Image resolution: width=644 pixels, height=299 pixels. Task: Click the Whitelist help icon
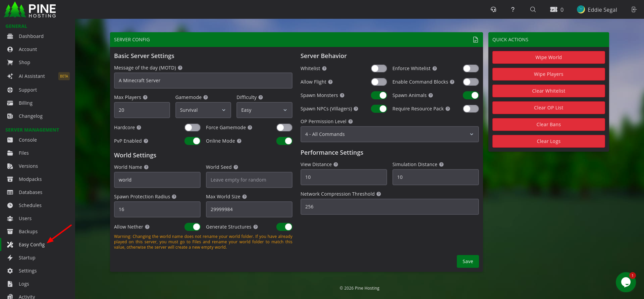pyautogui.click(x=324, y=68)
